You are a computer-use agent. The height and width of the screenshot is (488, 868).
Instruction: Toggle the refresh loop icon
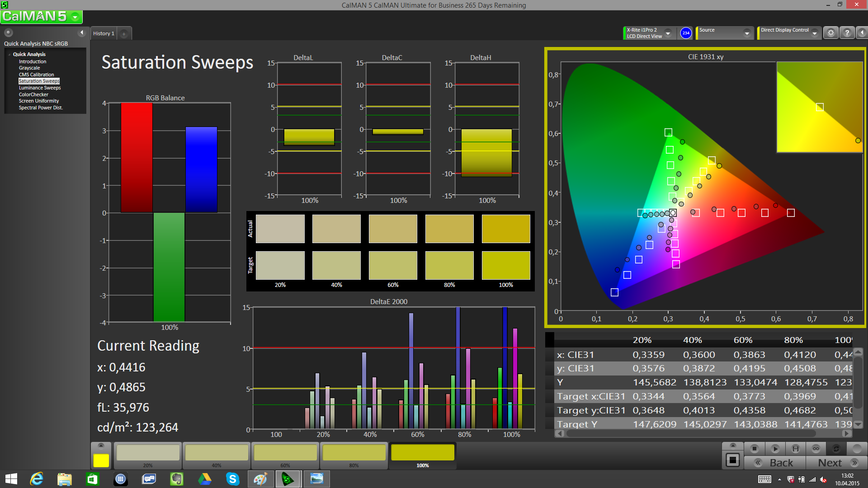(x=836, y=449)
